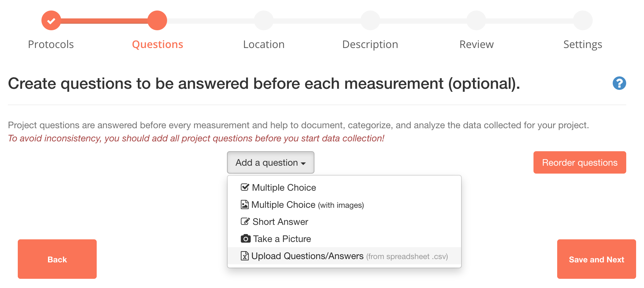Click the camera icon beside Take a Picture

[x=246, y=239]
